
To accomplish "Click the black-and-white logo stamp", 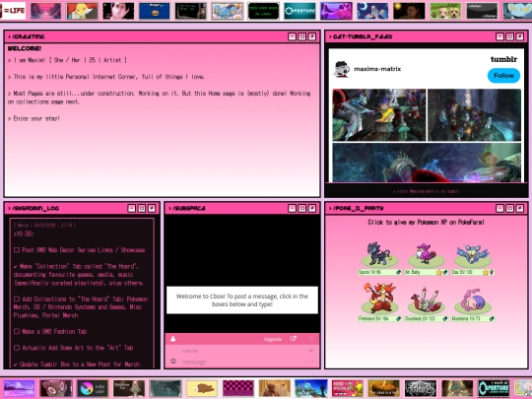I will point(421,388).
